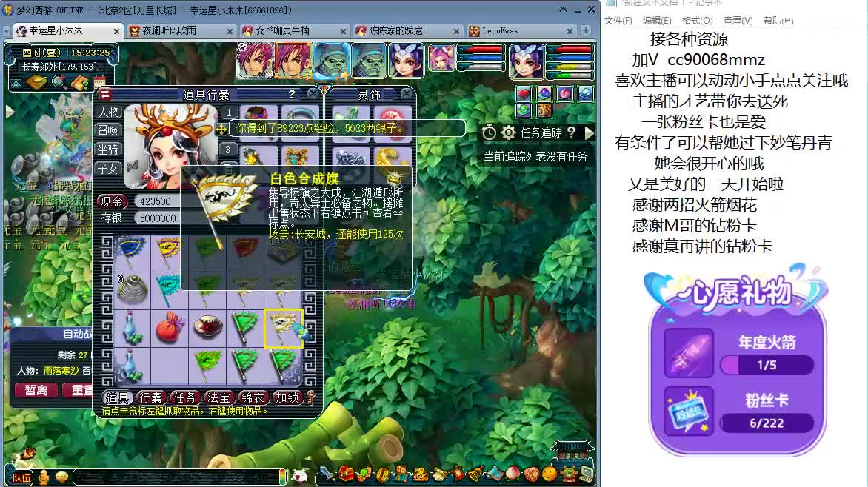This screenshot has height=487, width=868.
Task: Open Notepad 格式(O) menu
Action: [698, 21]
